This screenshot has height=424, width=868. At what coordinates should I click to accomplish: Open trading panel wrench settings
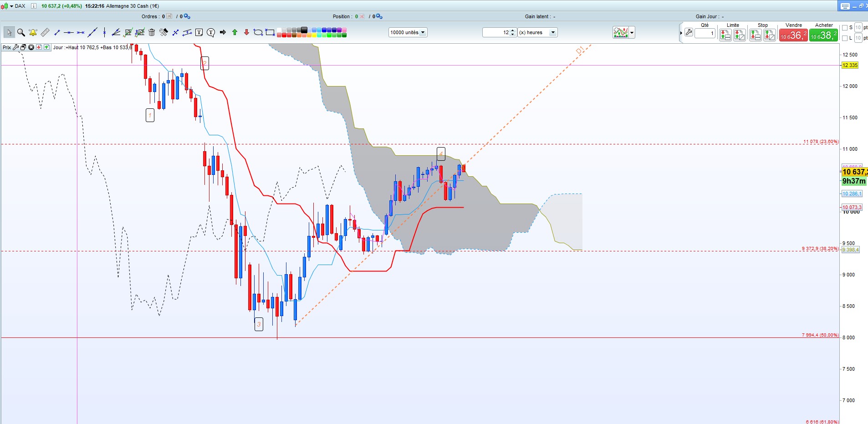coord(689,32)
